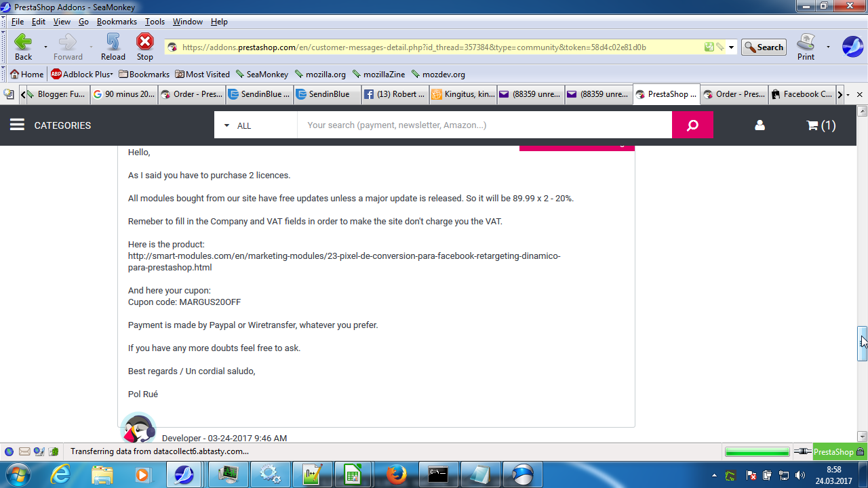Launch Internet Explorer from the taskbar

(61, 474)
